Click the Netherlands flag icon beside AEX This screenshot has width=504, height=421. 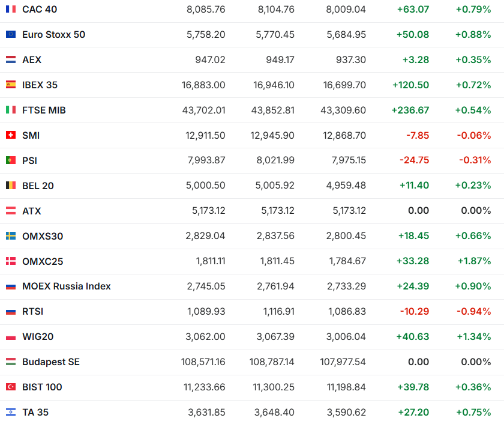click(11, 60)
